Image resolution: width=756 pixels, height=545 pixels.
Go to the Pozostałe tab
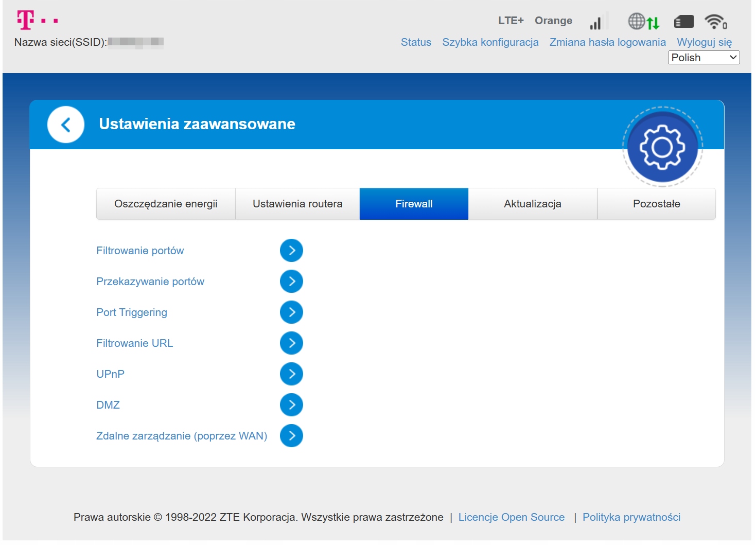[x=656, y=204]
